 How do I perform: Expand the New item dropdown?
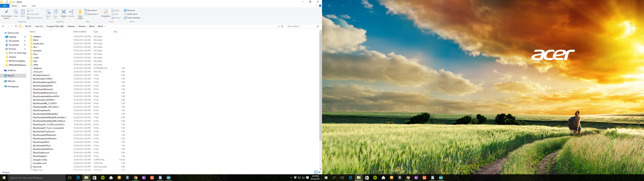tap(91, 10)
